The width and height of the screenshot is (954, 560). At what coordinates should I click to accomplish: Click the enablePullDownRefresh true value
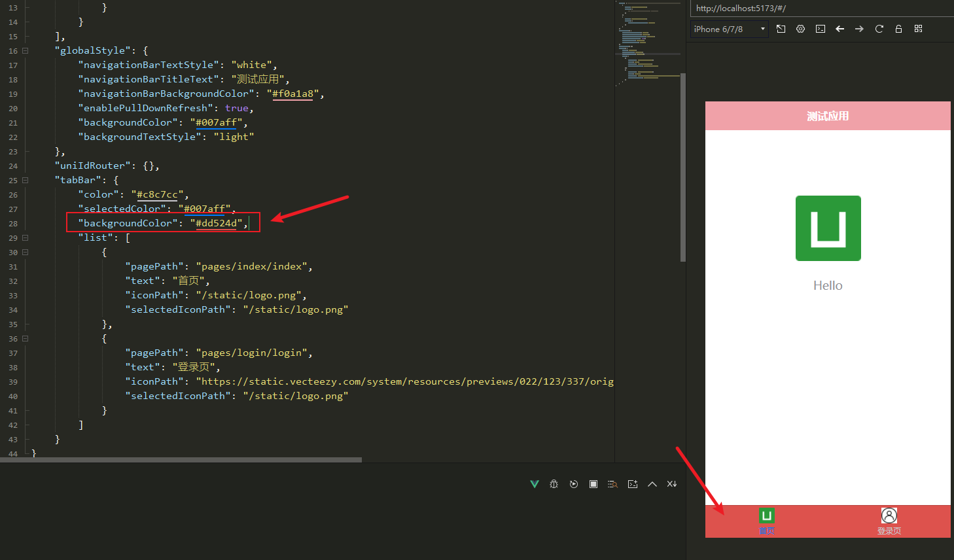pyautogui.click(x=237, y=108)
